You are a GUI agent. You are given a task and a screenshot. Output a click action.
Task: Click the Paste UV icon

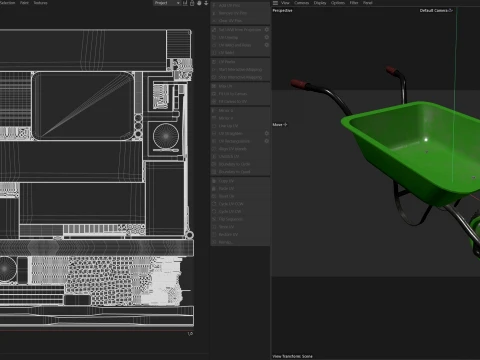pyautogui.click(x=214, y=188)
